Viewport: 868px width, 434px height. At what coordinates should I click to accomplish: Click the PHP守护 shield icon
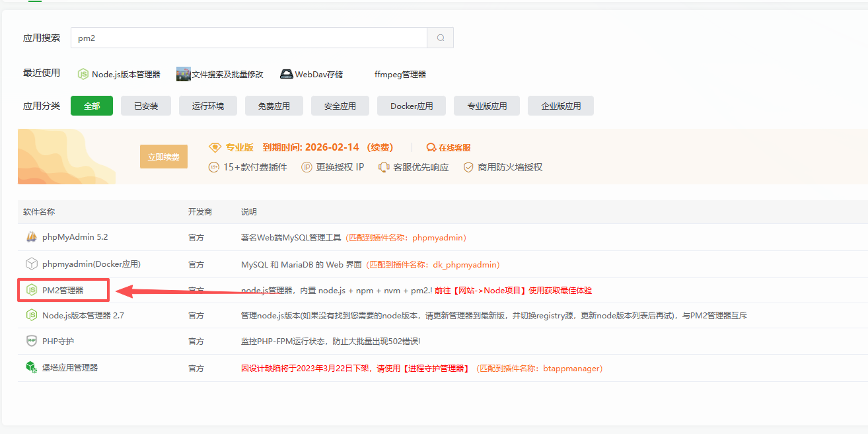[31, 341]
